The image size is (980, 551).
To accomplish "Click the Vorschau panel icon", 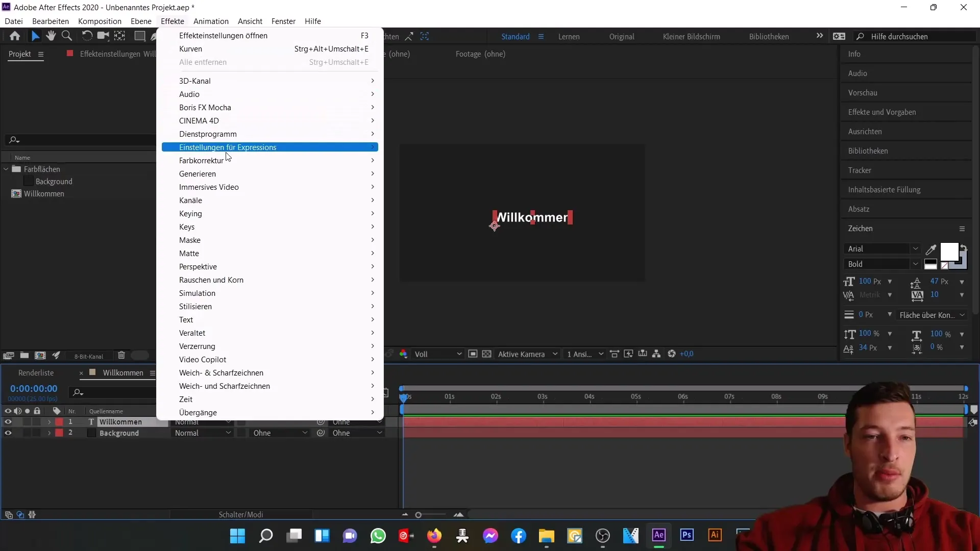I will coord(863,93).
